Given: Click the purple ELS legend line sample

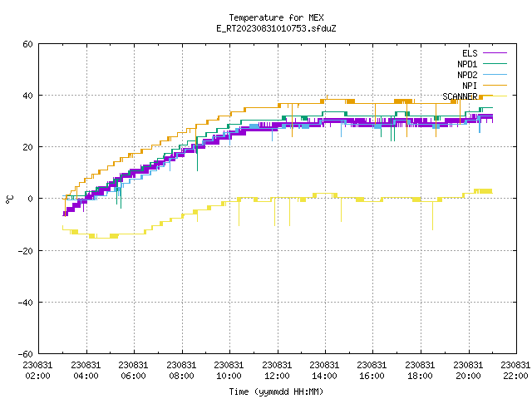Looking at the screenshot, I should coord(495,53).
